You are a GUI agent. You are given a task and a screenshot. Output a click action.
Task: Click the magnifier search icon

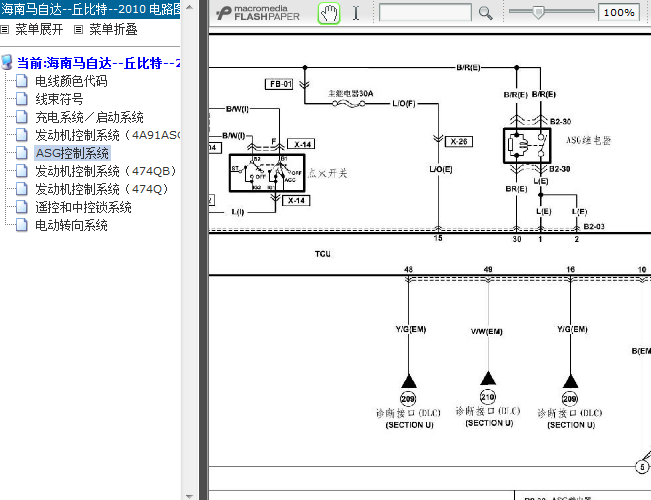[x=485, y=13]
